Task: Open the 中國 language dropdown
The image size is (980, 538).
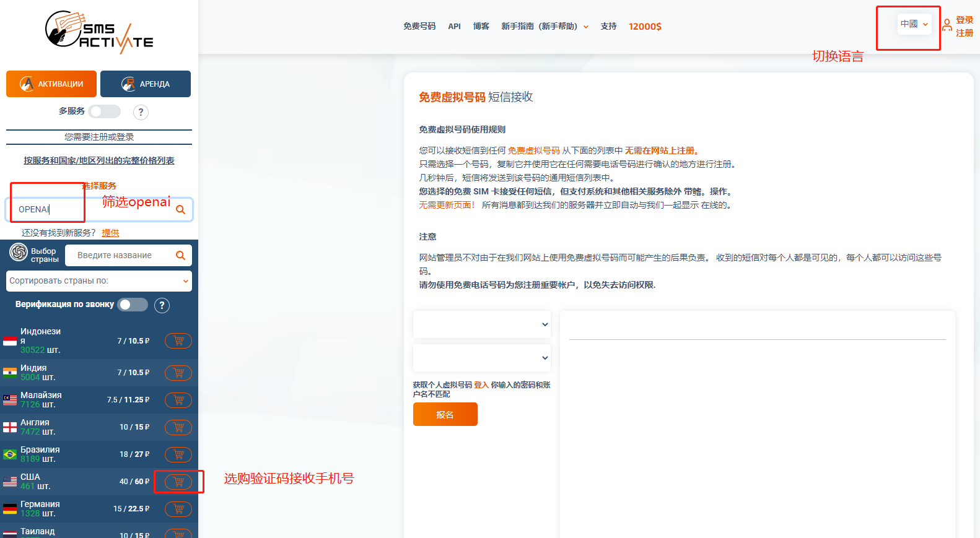Action: pos(914,24)
